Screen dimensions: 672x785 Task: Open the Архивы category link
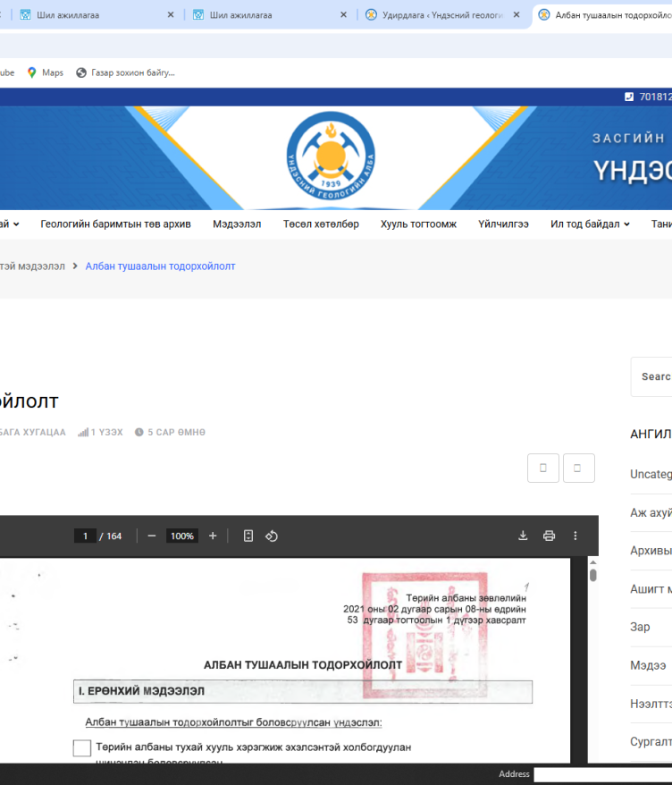pyautogui.click(x=651, y=550)
